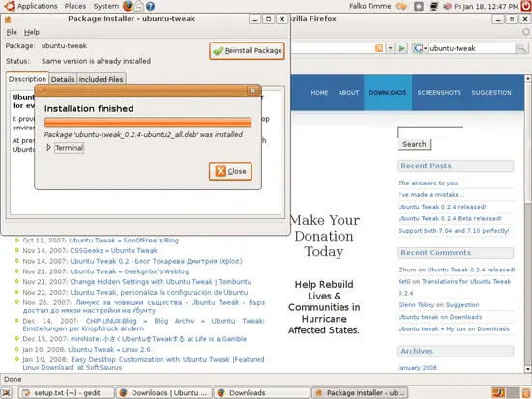Image resolution: width=532 pixels, height=399 pixels.
Task: Click the Firefox throbber activity icon
Action: (x=526, y=32)
